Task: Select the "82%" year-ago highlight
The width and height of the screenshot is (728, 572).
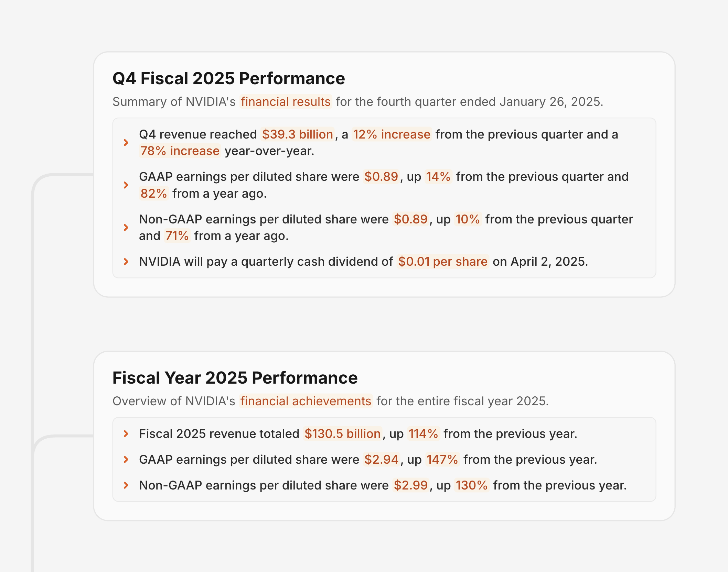Action: pyautogui.click(x=154, y=194)
